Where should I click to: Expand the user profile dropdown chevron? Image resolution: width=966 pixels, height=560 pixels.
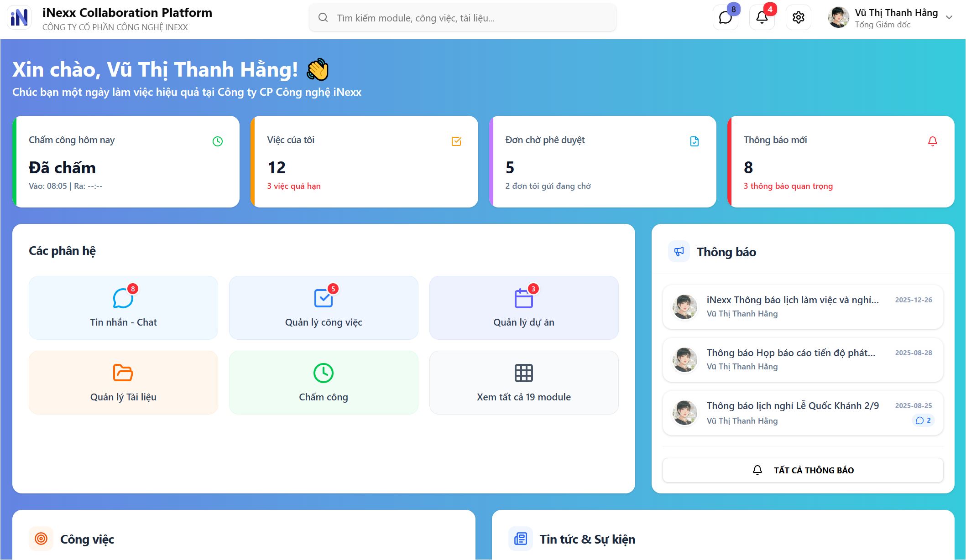949,18
